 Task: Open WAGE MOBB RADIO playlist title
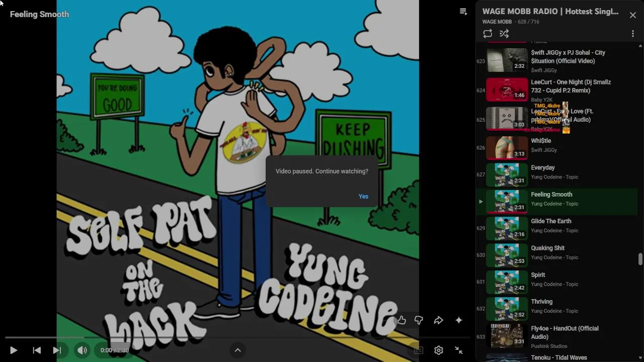[550, 12]
